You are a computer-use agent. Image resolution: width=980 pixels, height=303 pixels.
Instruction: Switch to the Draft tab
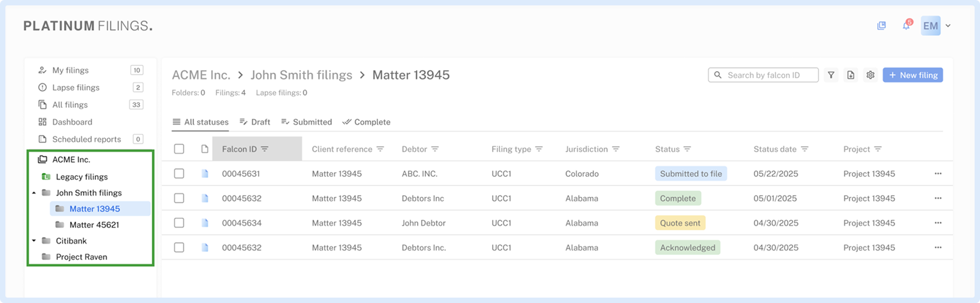tap(255, 122)
